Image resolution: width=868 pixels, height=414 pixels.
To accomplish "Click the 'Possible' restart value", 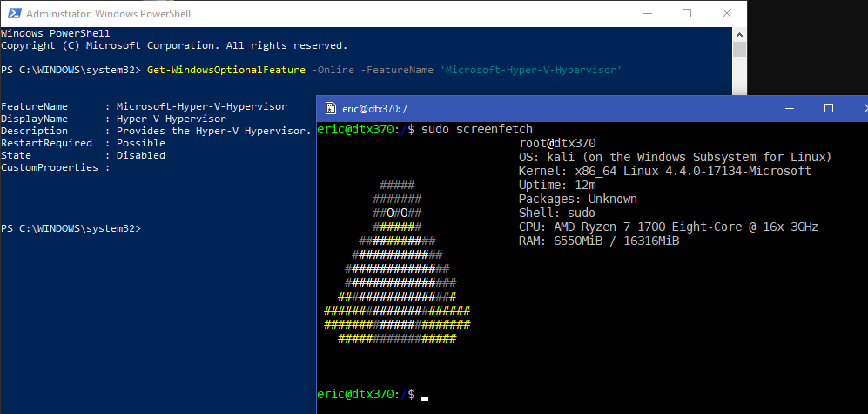I will tap(141, 143).
